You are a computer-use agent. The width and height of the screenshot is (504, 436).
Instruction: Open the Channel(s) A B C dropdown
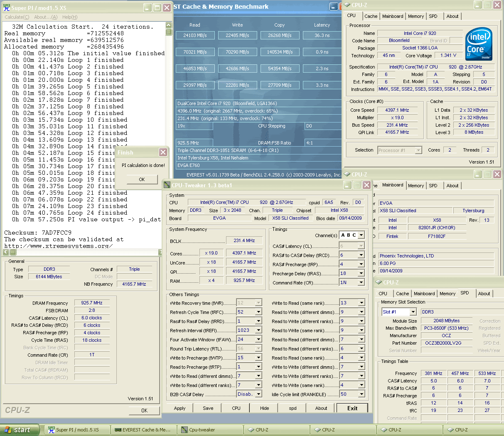pos(361,235)
